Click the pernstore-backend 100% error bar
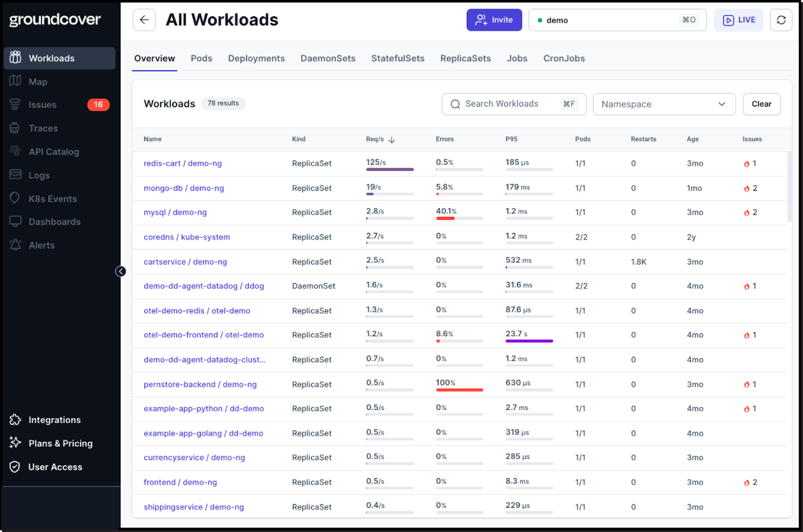Image resolution: width=803 pixels, height=532 pixels. (x=459, y=390)
